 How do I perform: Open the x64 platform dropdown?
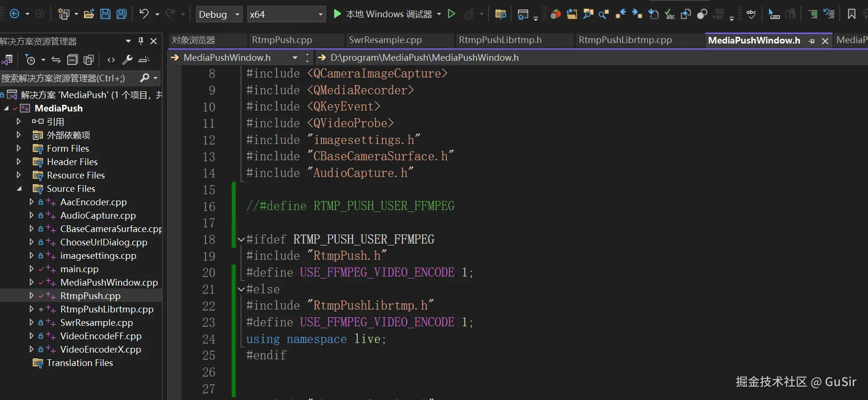286,14
